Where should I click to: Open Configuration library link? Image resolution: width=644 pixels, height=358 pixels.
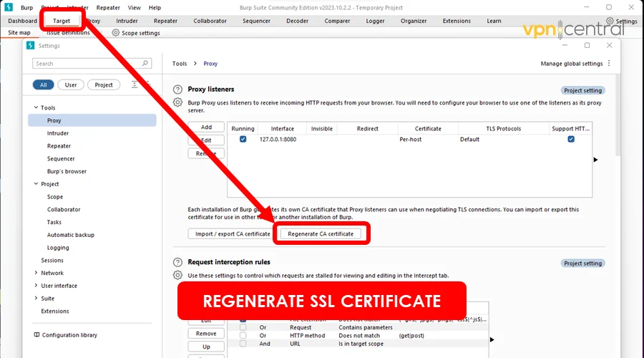(x=69, y=335)
